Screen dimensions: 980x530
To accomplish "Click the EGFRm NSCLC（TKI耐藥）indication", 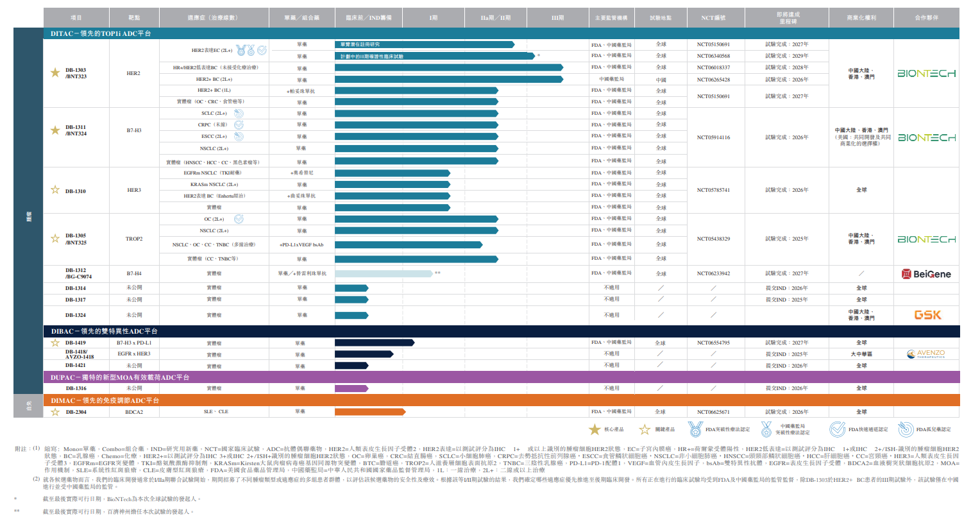I will pyautogui.click(x=213, y=173).
